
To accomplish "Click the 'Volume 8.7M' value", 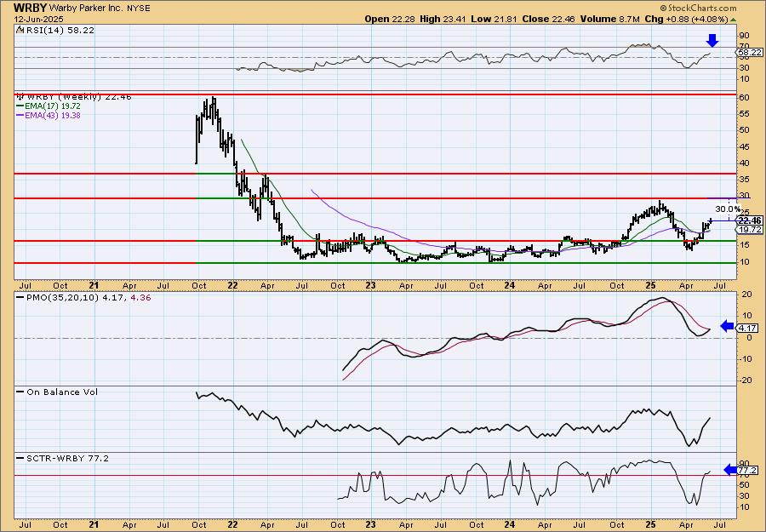I will tap(610, 19).
